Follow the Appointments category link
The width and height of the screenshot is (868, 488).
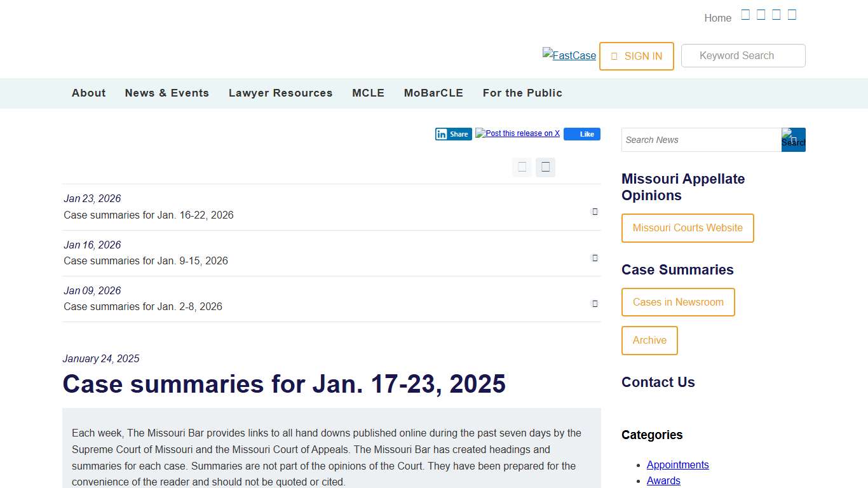point(677,464)
